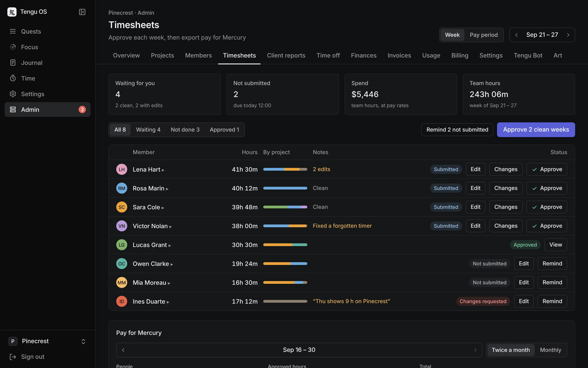Click the Pinecrest P workspace icon
The image size is (588, 368).
[13, 341]
